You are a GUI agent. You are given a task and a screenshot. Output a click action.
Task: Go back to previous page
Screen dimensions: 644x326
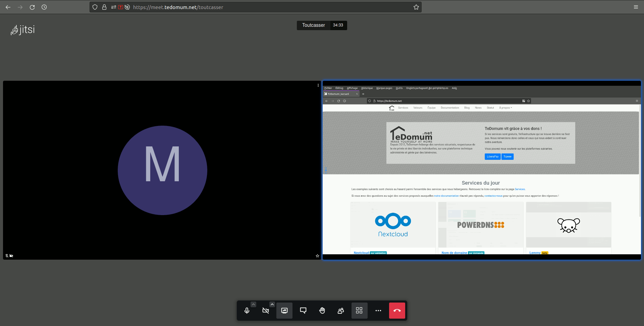coord(8,7)
